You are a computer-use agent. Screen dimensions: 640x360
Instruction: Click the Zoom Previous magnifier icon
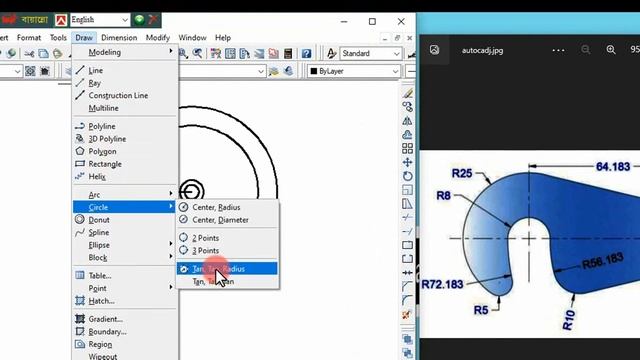pos(198,53)
